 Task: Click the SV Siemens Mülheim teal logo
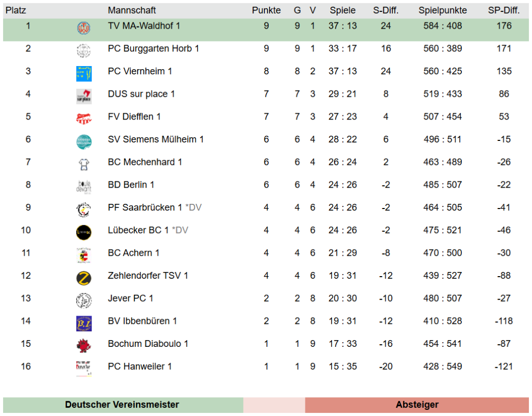click(84, 142)
